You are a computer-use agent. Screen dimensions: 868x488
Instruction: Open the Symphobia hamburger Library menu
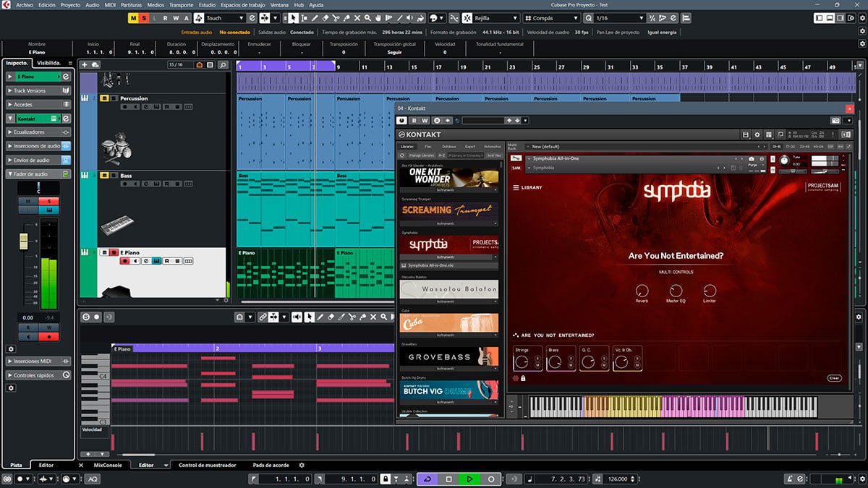tap(516, 187)
